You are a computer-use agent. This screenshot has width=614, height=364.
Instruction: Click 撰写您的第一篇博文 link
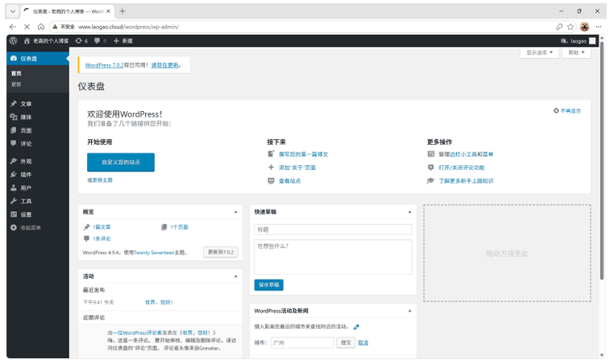303,155
